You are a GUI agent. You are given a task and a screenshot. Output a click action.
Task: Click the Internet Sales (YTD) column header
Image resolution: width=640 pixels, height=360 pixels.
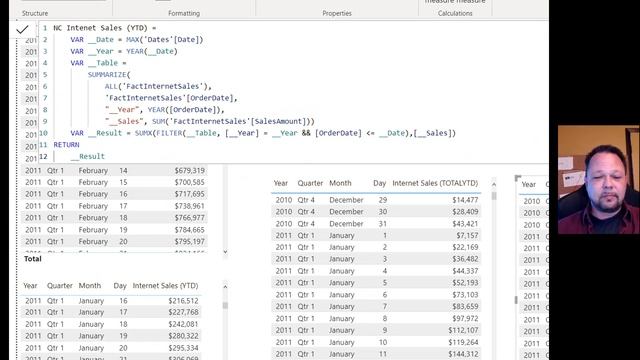coord(165,286)
